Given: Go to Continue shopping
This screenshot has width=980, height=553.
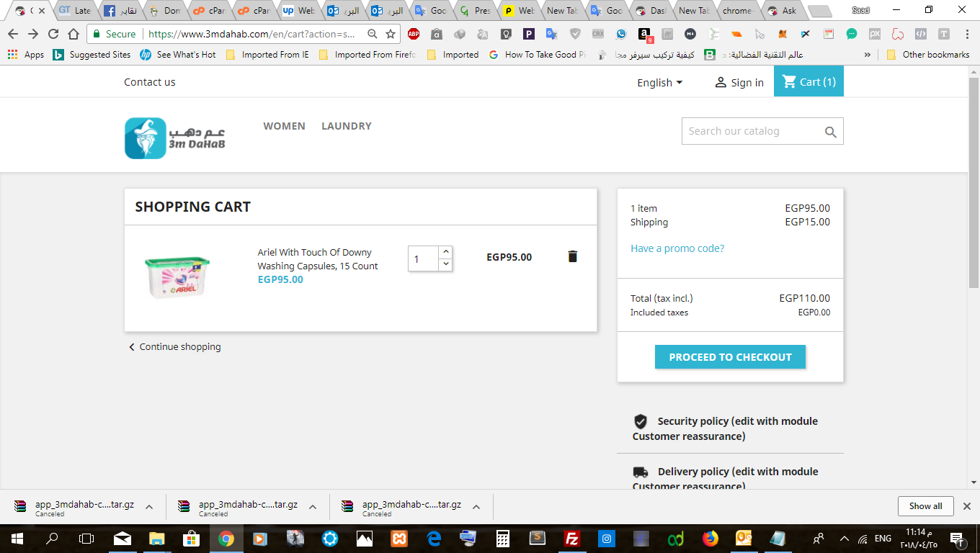Looking at the screenshot, I should pos(174,347).
